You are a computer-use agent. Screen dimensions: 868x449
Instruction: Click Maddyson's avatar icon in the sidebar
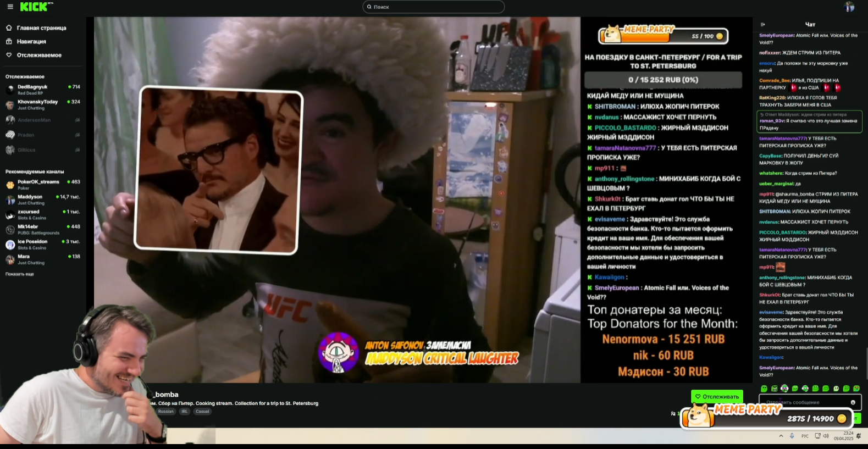pyautogui.click(x=10, y=200)
